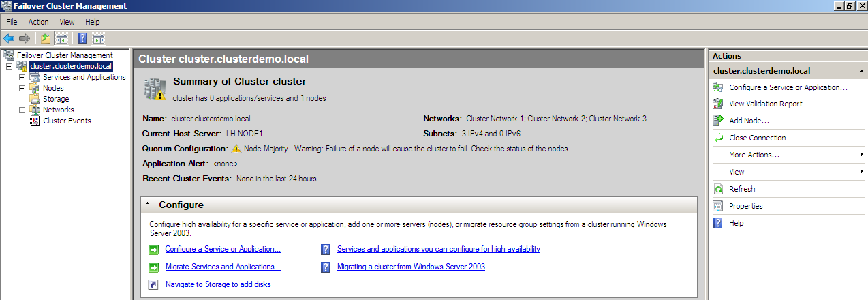Click the Refresh icon in Actions pane

click(x=717, y=189)
